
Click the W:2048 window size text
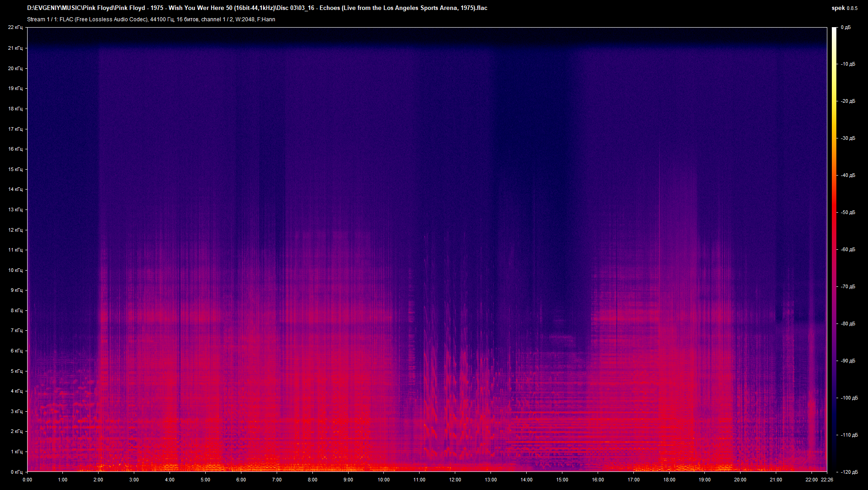coord(245,19)
